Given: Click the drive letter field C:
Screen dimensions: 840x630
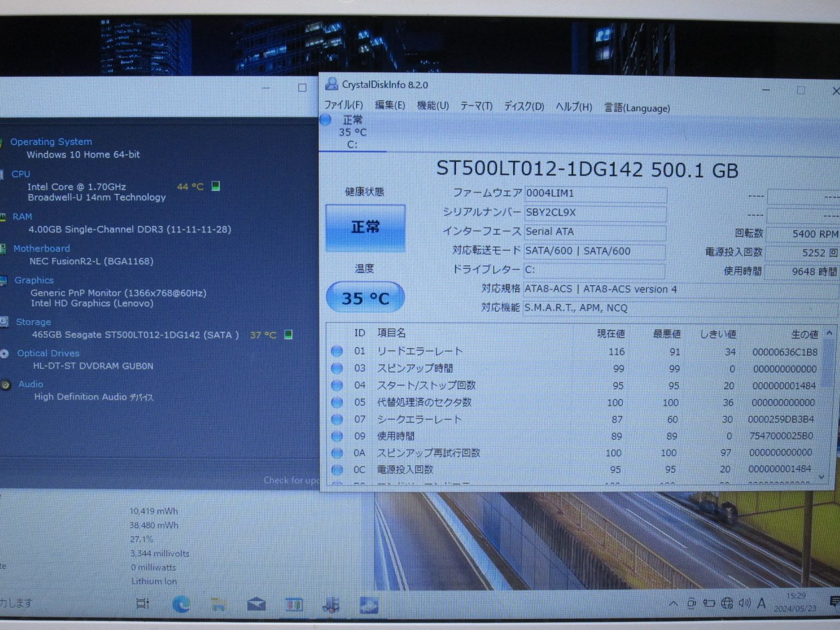Looking at the screenshot, I should pyautogui.click(x=594, y=270).
